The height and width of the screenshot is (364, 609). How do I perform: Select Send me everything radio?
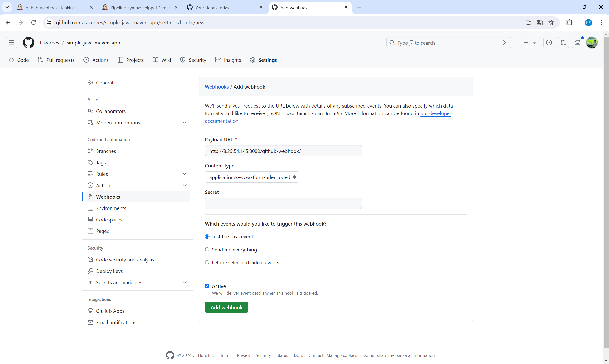[x=207, y=250]
